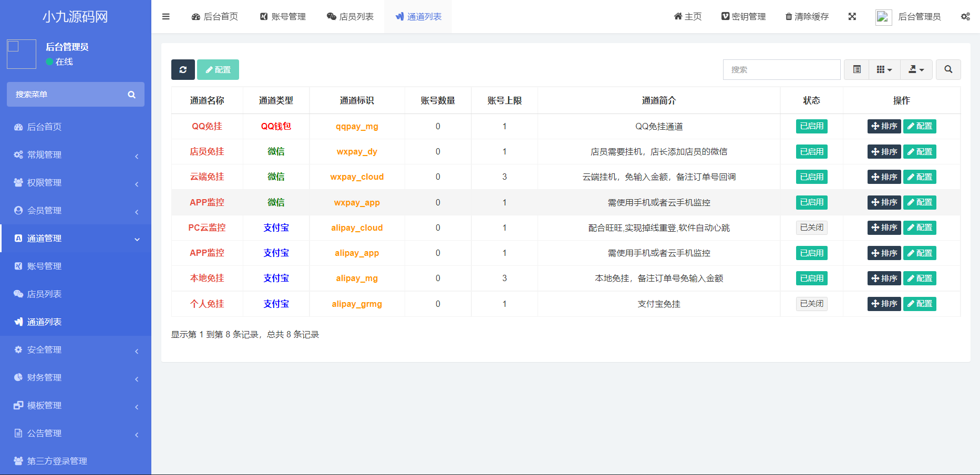This screenshot has width=980, height=475.
Task: Open 店员列表 in the sidebar
Action: point(76,294)
